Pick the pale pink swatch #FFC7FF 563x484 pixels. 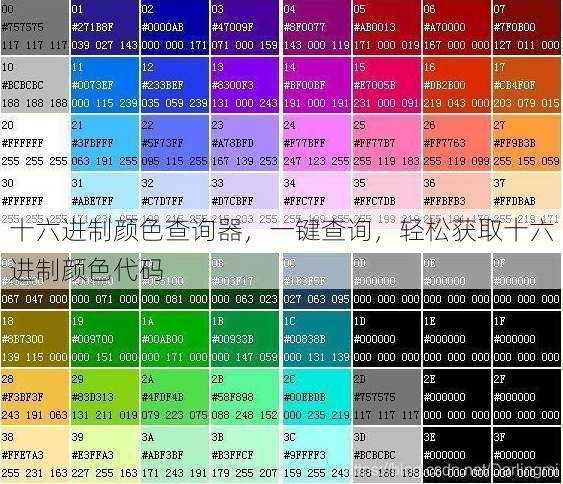tap(316, 200)
